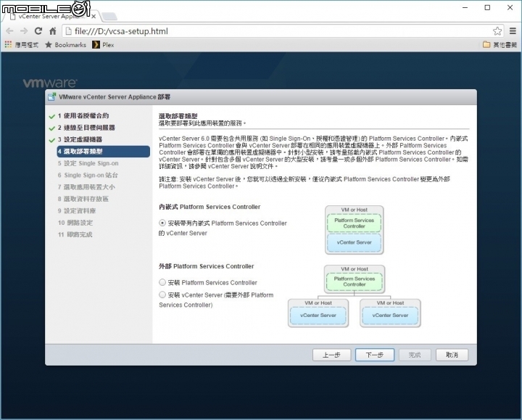
Task: Click the browser back arrow icon
Action: [9, 31]
